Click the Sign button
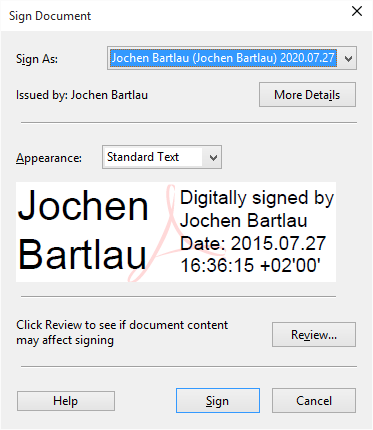Image resolution: width=373 pixels, height=430 pixels. pos(218,400)
